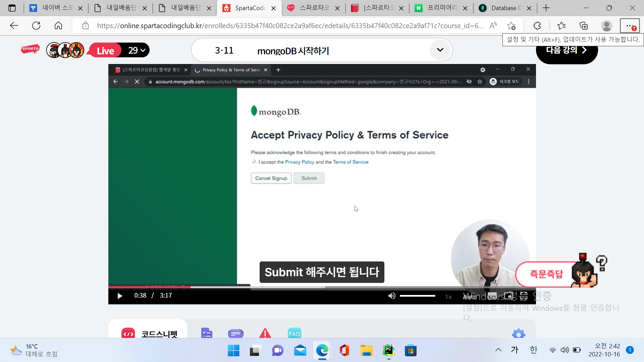644x362 pixels.
Task: Open Windows Start menu
Action: 233,351
